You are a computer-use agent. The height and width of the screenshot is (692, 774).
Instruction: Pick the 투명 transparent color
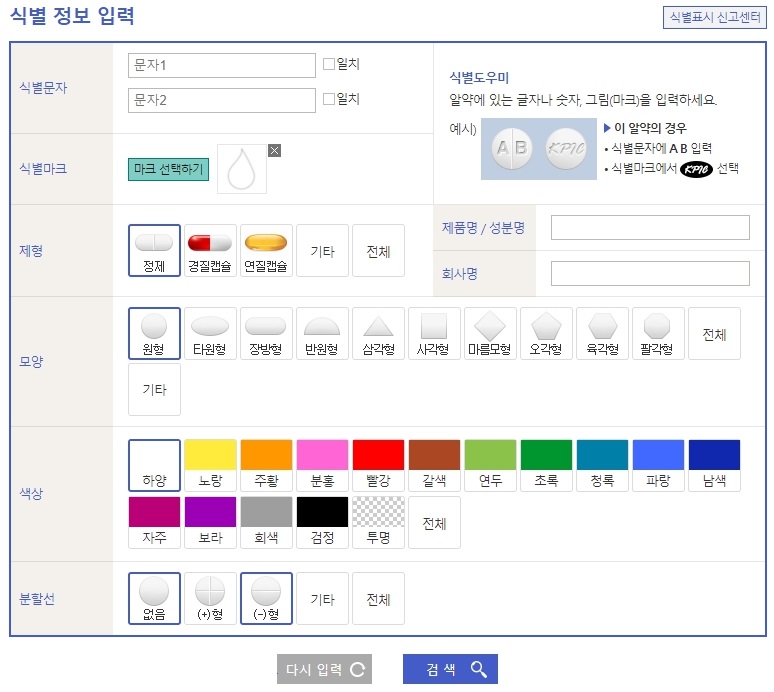(x=378, y=522)
